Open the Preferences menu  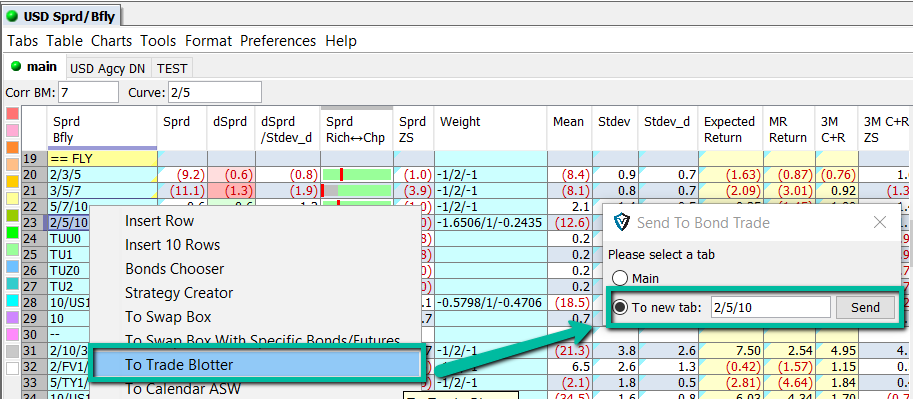[278, 41]
